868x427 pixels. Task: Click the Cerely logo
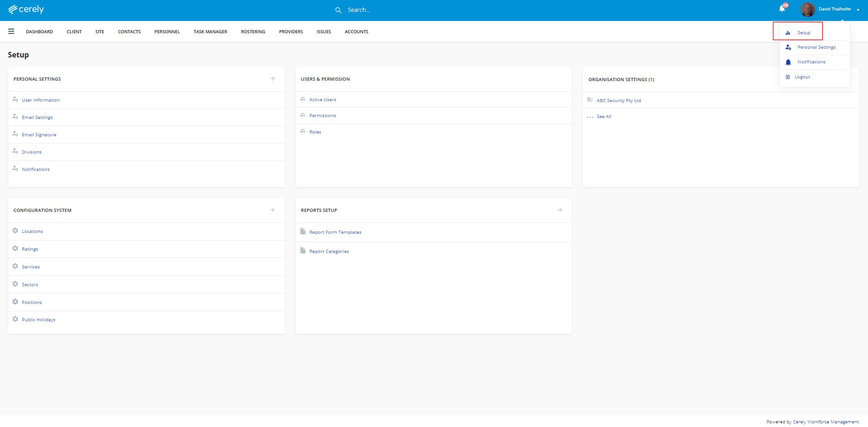pos(26,10)
